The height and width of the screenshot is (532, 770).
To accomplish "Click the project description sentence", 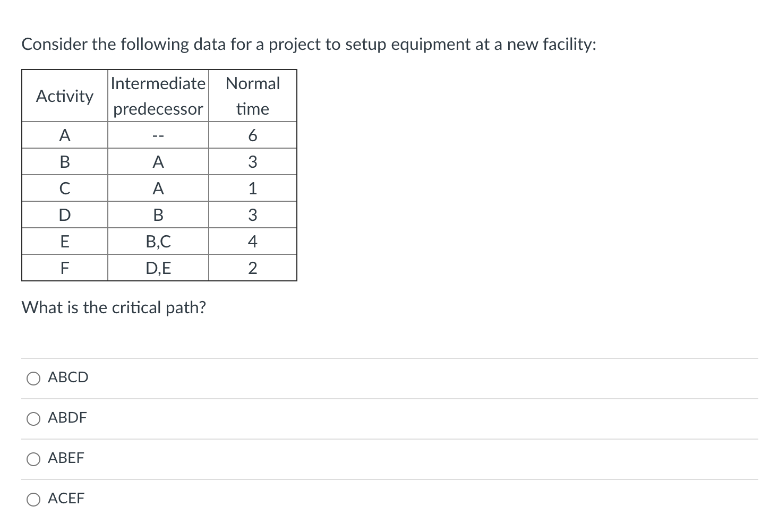I will click(x=310, y=45).
